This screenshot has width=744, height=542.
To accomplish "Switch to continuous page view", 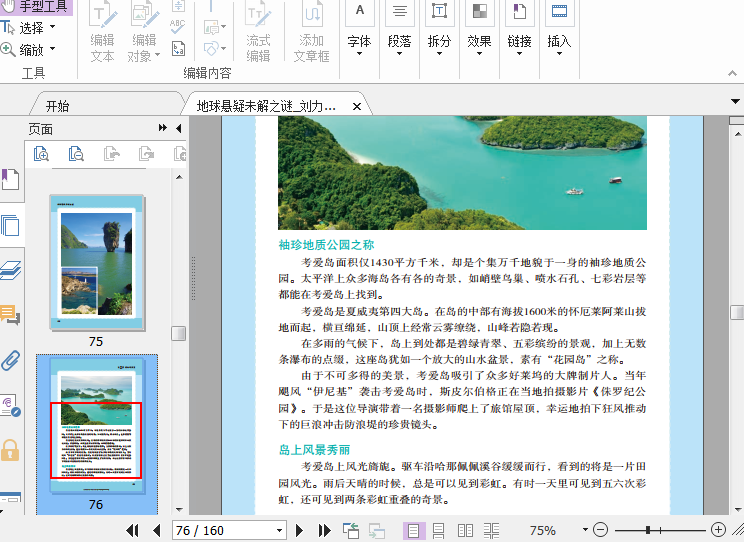I will coord(438,530).
